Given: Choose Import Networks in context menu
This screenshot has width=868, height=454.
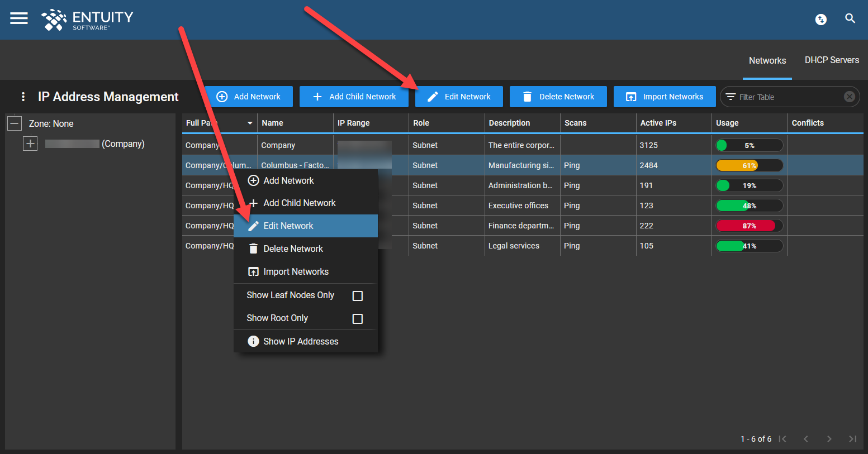Looking at the screenshot, I should [306, 271].
